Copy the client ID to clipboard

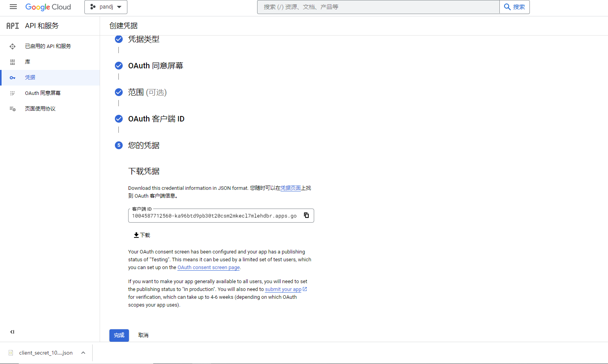click(x=306, y=216)
